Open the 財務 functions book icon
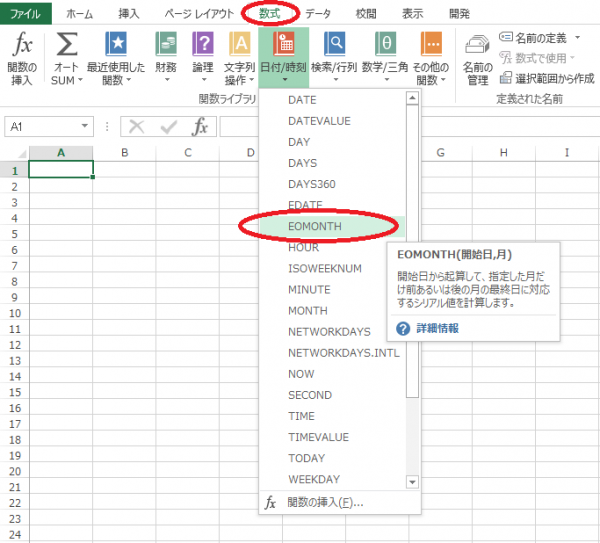The image size is (600, 543). [166, 44]
